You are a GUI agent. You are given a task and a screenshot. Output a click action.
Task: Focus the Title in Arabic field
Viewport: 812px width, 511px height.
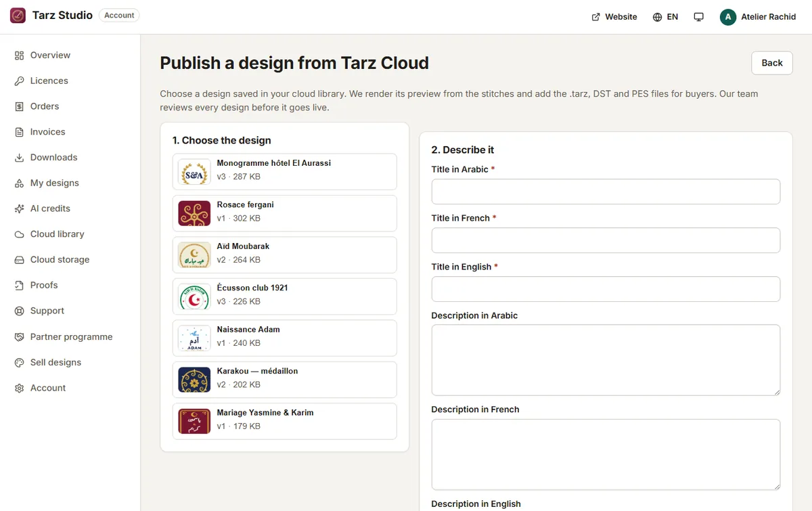pos(606,192)
